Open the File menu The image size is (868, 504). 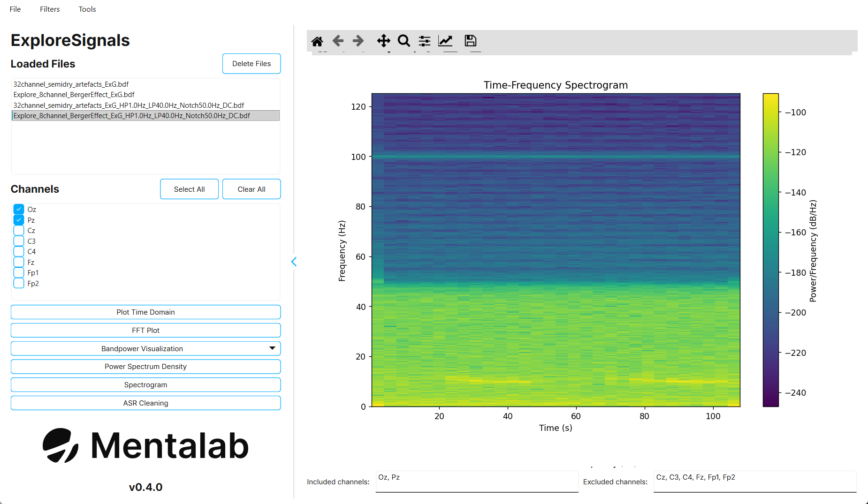pos(15,9)
